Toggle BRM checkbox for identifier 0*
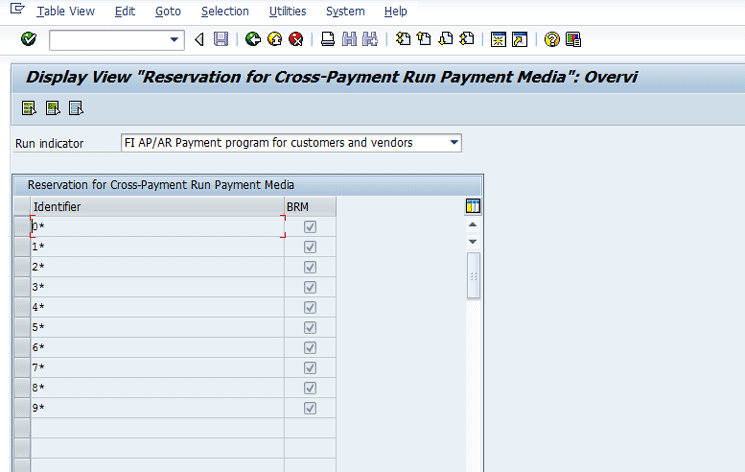 (x=310, y=227)
